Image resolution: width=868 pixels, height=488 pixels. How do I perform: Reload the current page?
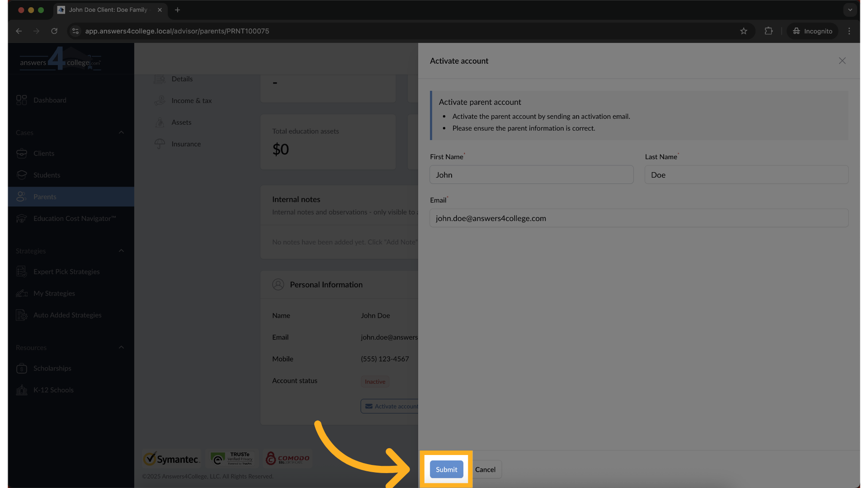point(54,31)
